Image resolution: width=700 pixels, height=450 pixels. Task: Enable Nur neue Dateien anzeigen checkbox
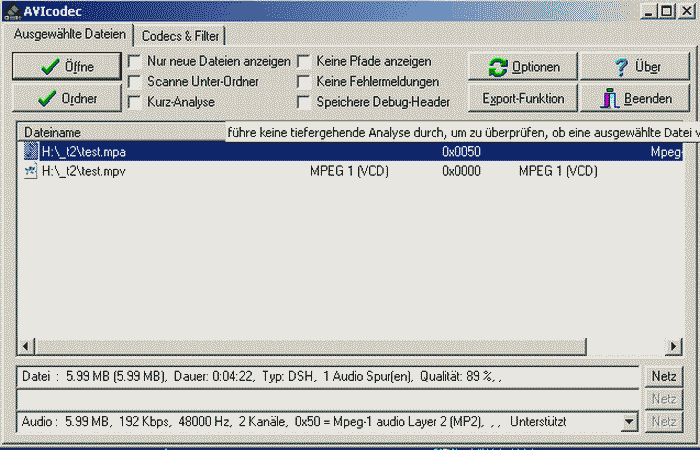point(134,62)
